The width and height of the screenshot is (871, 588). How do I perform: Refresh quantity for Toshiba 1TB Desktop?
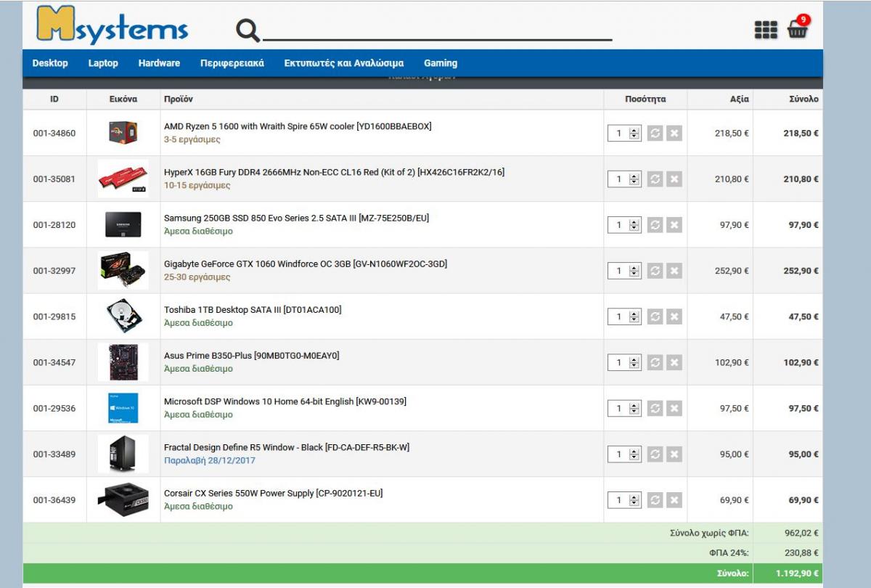[655, 317]
